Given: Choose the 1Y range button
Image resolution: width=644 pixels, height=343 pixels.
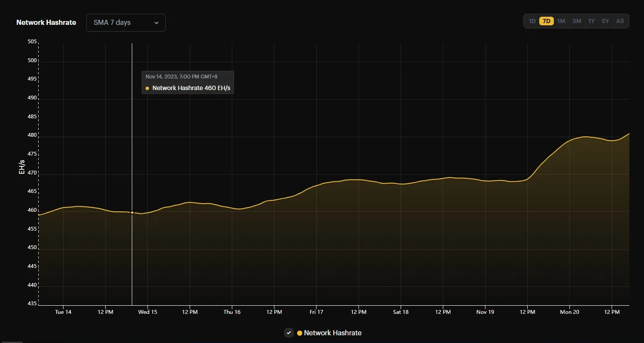Looking at the screenshot, I should (x=591, y=21).
